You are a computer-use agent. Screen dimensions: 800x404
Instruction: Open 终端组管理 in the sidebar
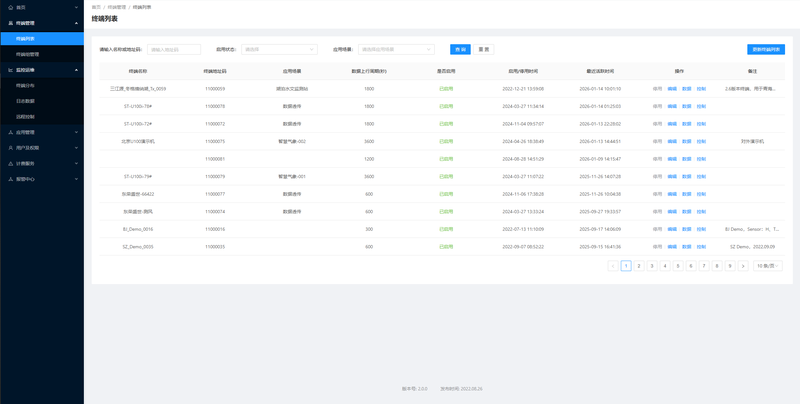[x=28, y=54]
